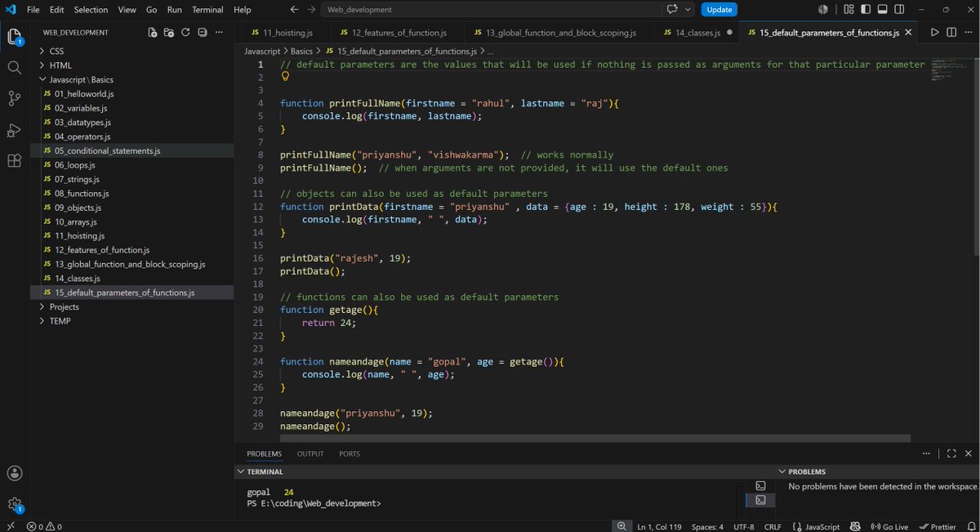
Task: Open Source Control view in activity bar
Action: pyautogui.click(x=15, y=99)
